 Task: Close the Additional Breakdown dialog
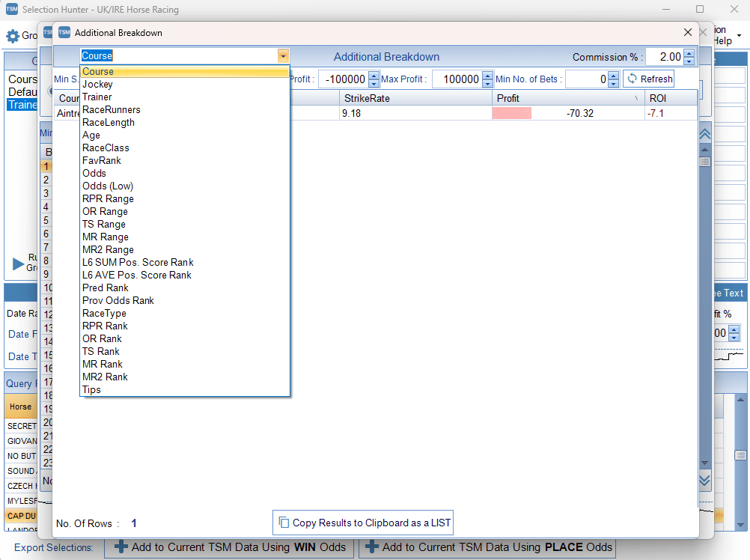coord(688,33)
